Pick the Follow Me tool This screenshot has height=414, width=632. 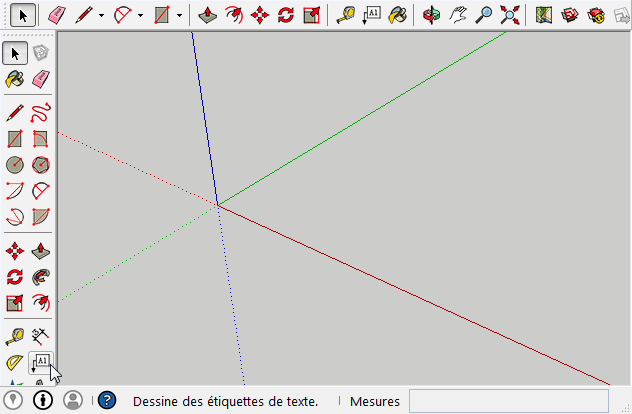[41, 276]
